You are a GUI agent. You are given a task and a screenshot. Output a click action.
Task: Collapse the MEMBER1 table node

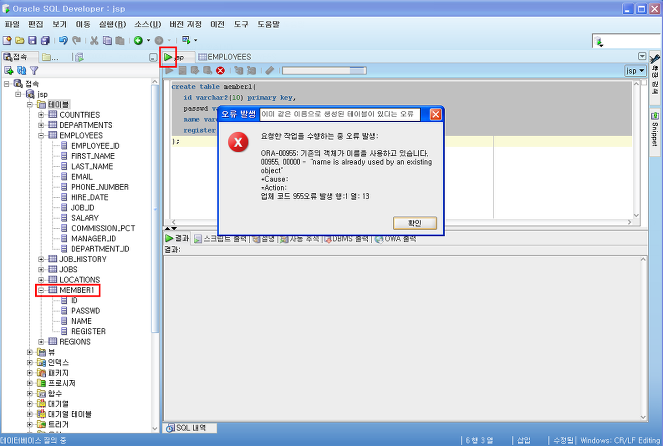click(41, 290)
